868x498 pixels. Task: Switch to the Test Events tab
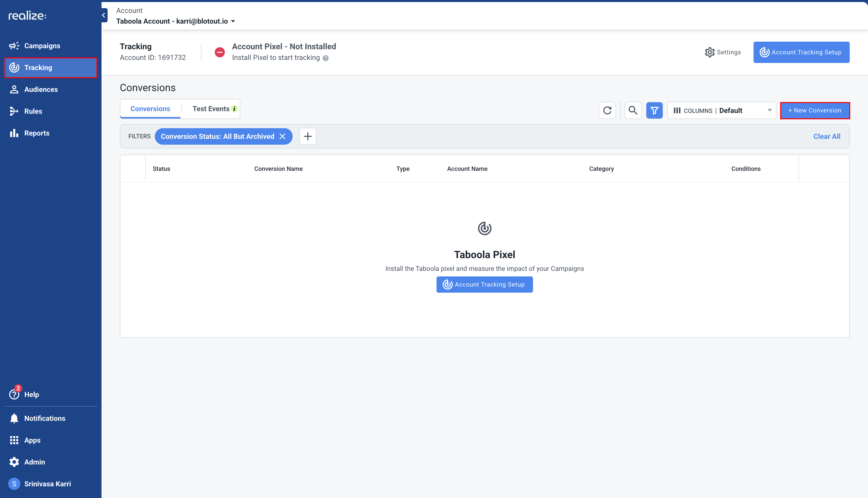(x=211, y=109)
